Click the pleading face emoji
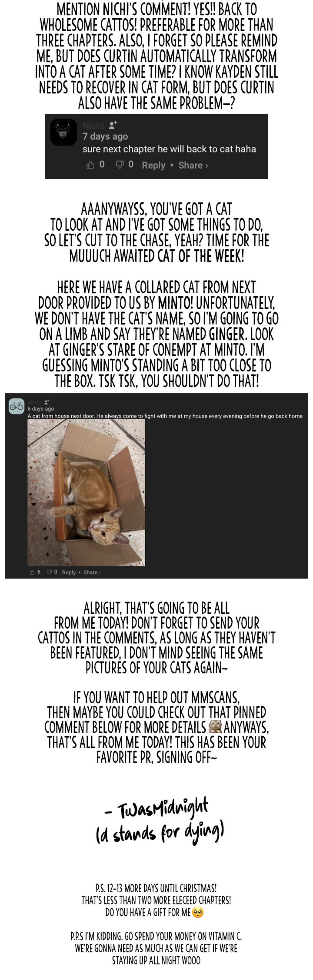313x980 pixels. pyautogui.click(x=198, y=912)
